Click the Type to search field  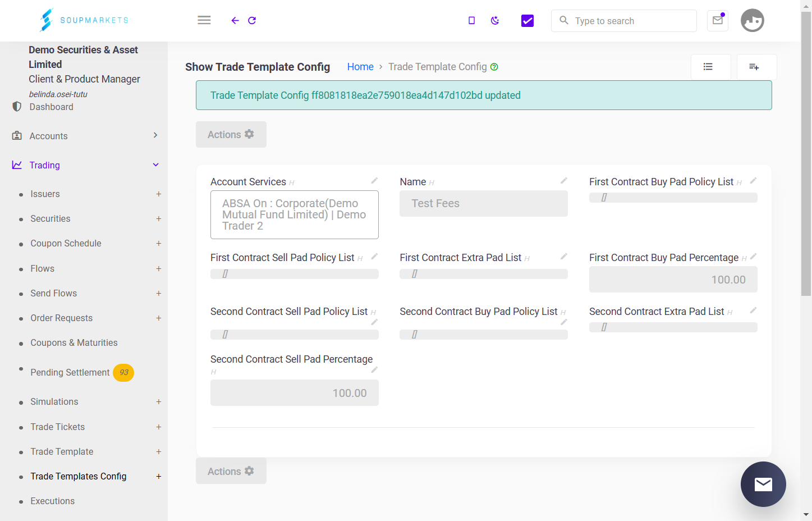point(624,21)
